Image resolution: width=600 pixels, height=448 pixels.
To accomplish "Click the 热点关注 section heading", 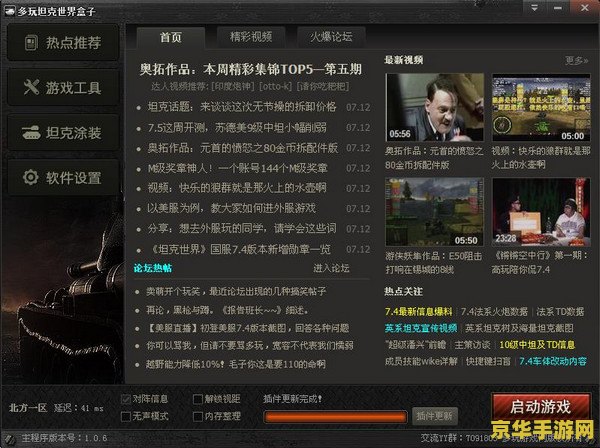I will pos(404,292).
